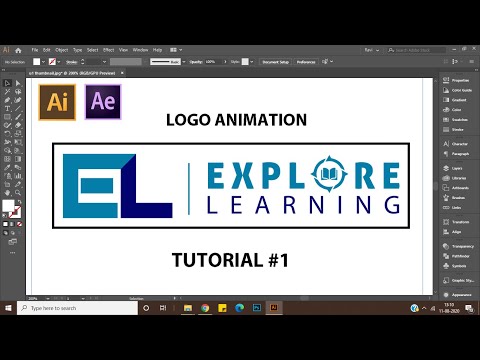
Task: Select the Line Segment tool
Action: pos(18,108)
